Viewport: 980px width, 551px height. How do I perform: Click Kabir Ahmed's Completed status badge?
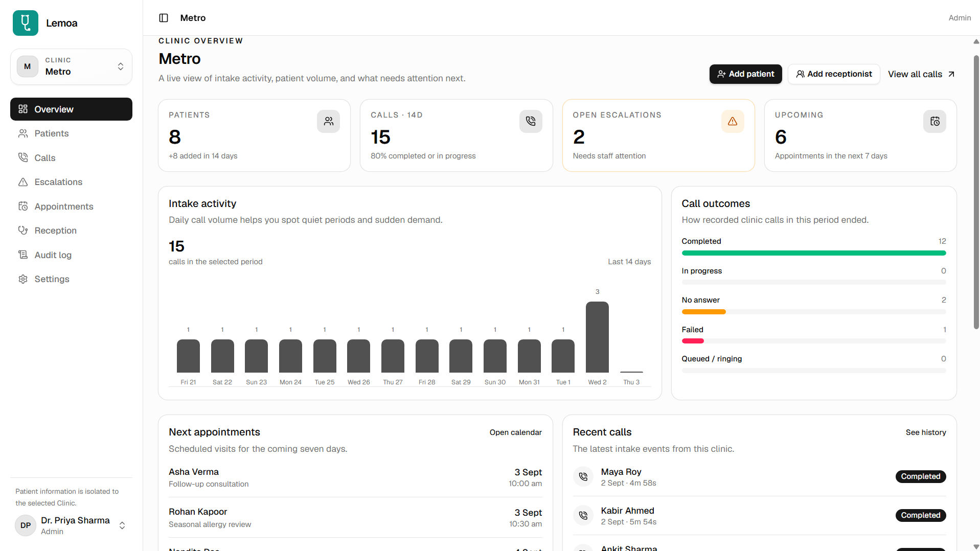(x=920, y=515)
